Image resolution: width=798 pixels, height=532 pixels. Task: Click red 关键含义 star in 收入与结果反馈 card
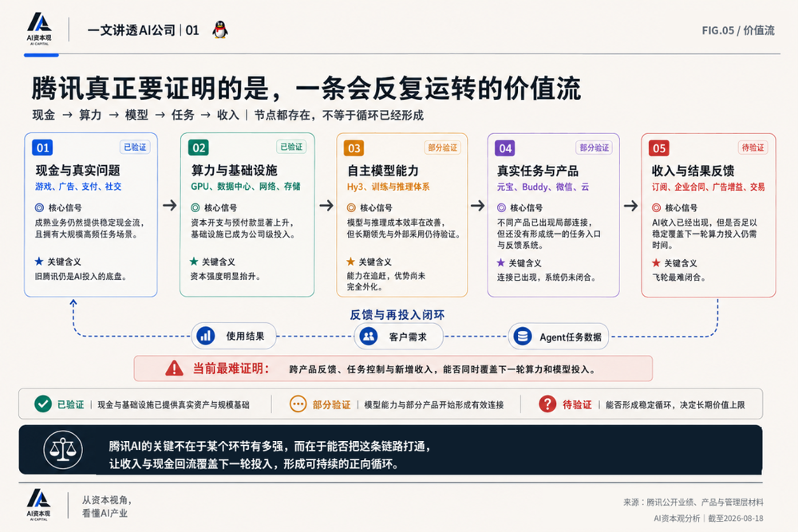(656, 262)
